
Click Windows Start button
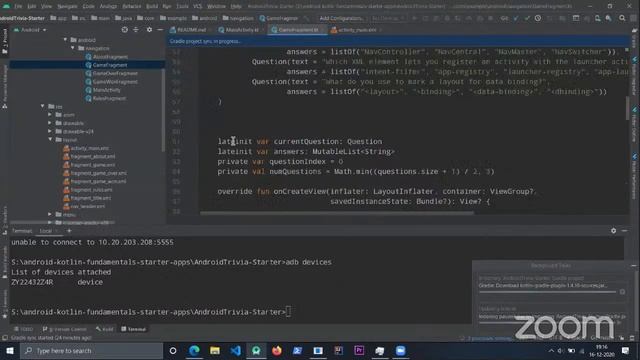10,351
